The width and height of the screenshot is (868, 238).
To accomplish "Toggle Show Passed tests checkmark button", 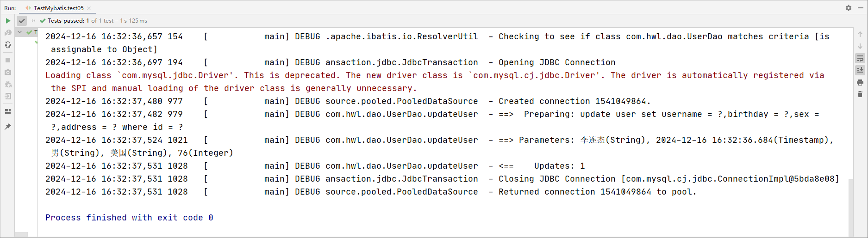I will [22, 21].
